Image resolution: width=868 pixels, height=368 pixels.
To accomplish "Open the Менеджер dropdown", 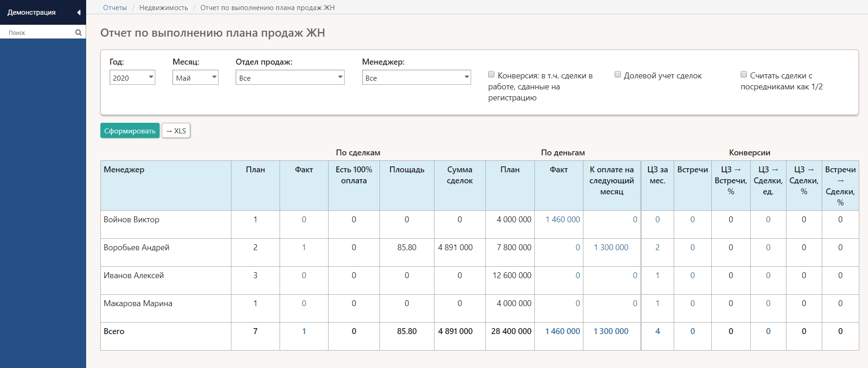I will [416, 77].
